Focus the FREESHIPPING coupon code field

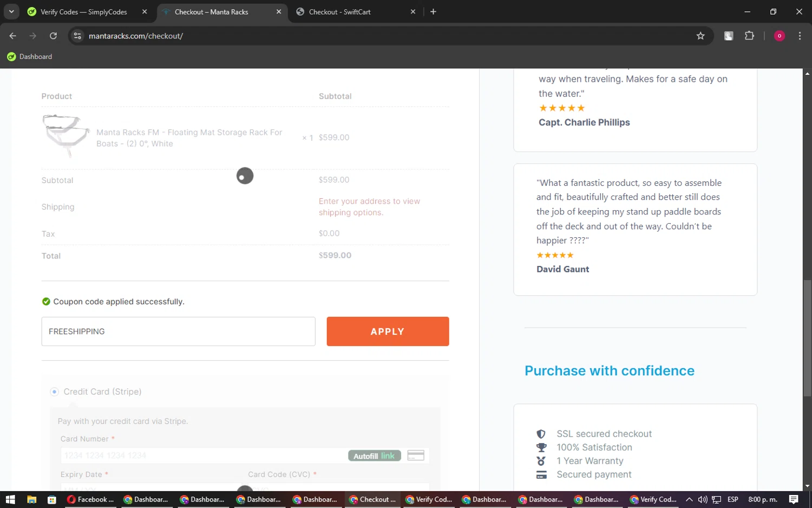[178, 331]
